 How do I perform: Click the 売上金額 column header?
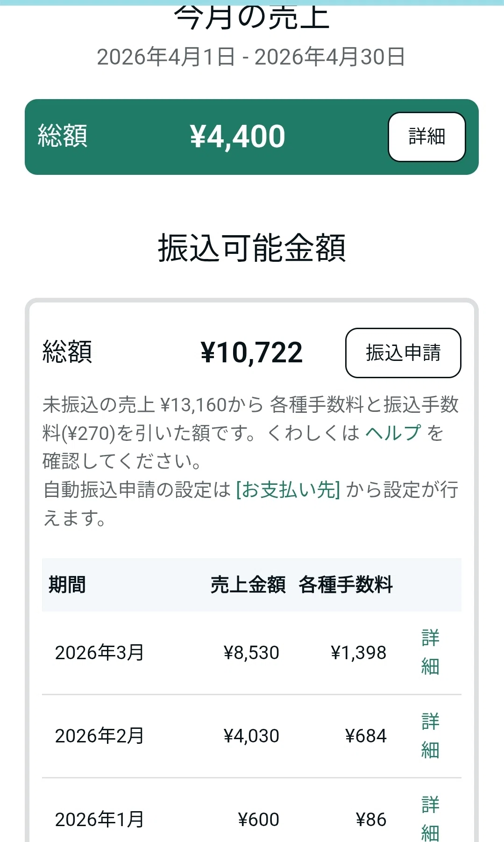pos(248,585)
